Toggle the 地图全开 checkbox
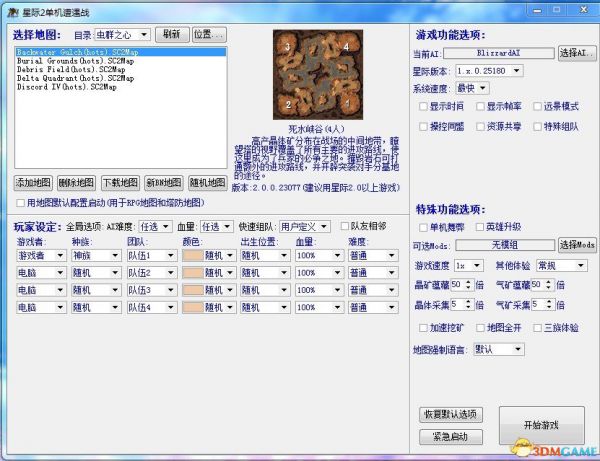The image size is (600, 461). click(x=480, y=327)
